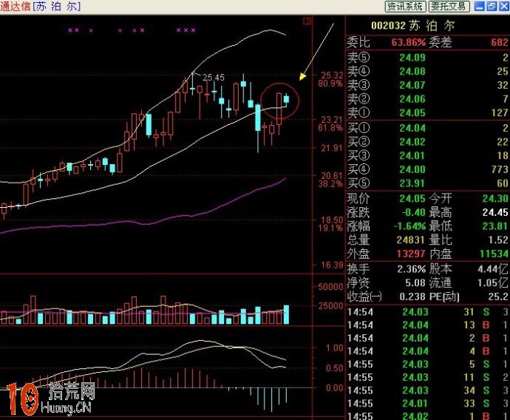Click 买⑤ price 23.91
The width and height of the screenshot is (510, 420).
(412, 183)
